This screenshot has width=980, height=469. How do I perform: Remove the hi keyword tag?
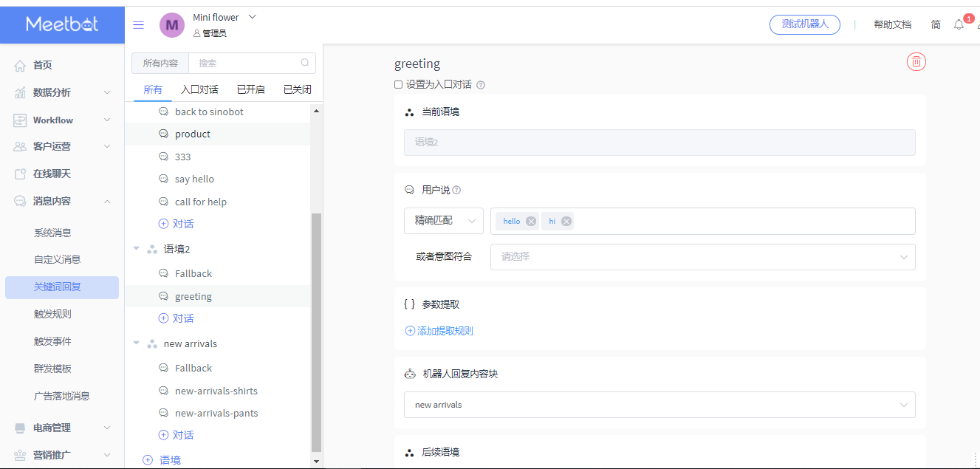click(x=566, y=221)
